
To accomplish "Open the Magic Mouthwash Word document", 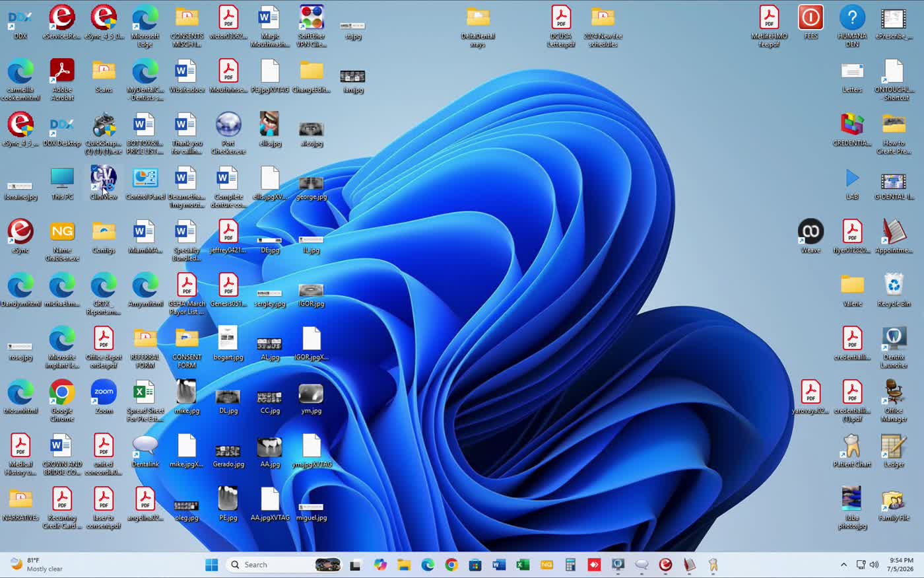I will pyautogui.click(x=270, y=26).
